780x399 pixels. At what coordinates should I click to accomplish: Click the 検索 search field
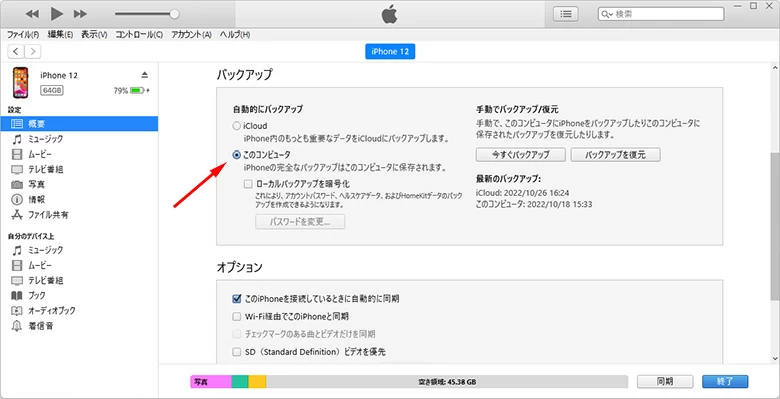[x=661, y=14]
